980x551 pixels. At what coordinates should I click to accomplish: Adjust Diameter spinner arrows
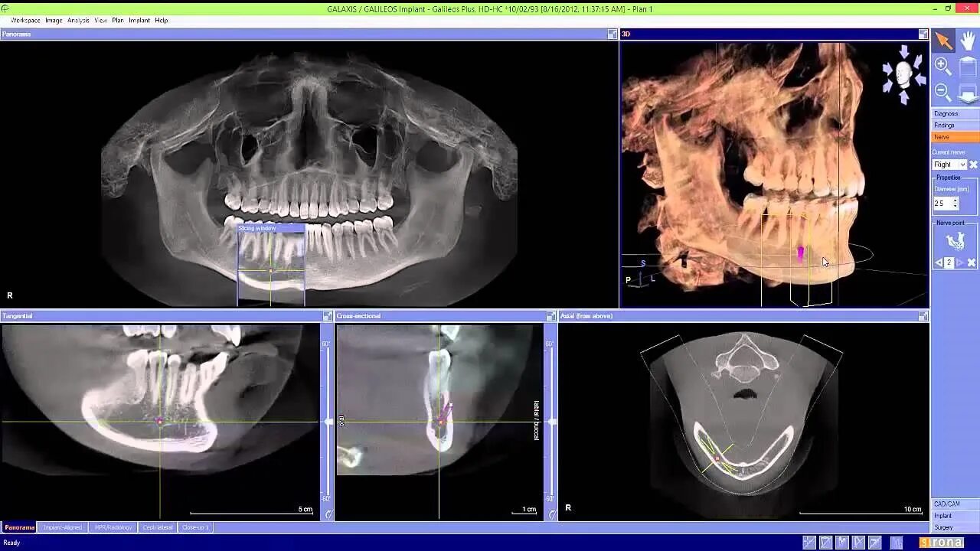coord(955,204)
